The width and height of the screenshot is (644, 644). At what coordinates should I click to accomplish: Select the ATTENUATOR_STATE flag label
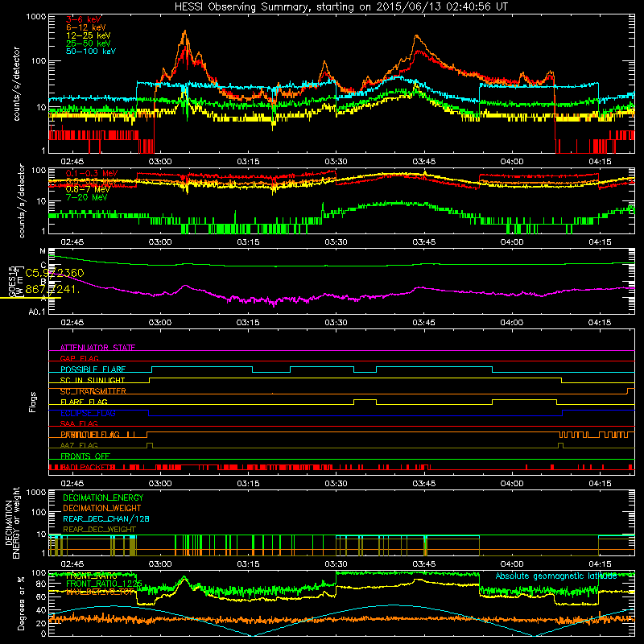click(97, 348)
